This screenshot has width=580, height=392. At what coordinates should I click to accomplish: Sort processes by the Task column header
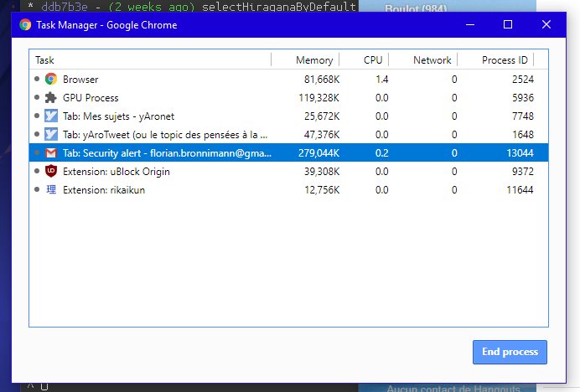151,60
